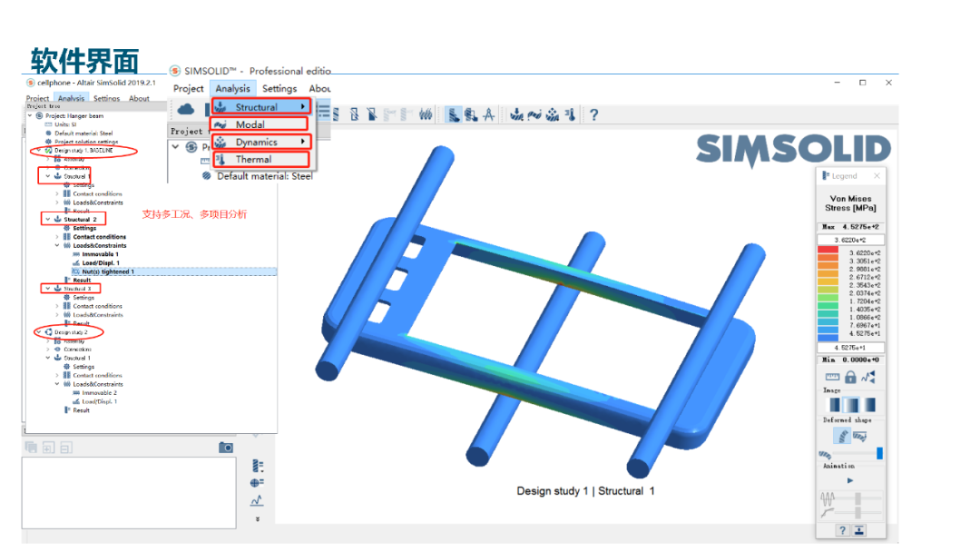Play the deformed shape animation

point(850,481)
